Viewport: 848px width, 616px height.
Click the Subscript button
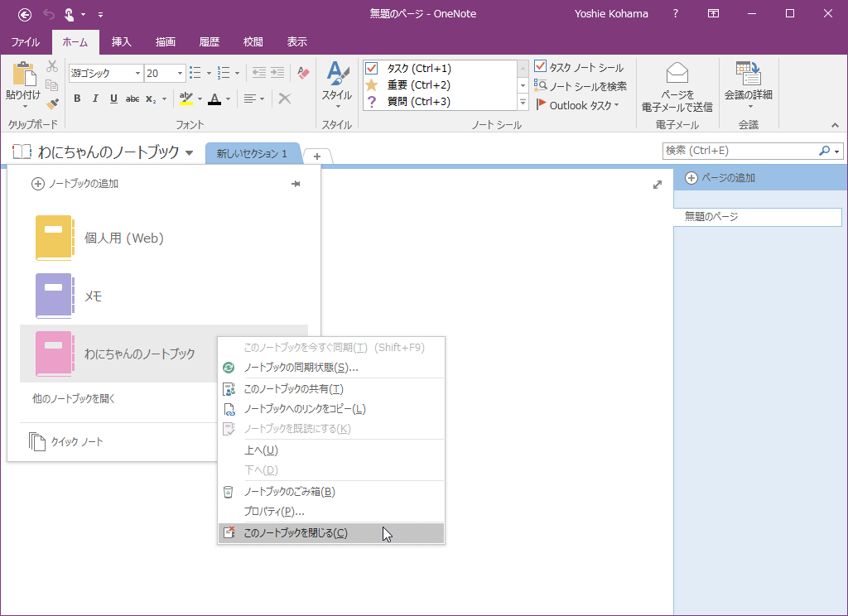tap(151, 99)
